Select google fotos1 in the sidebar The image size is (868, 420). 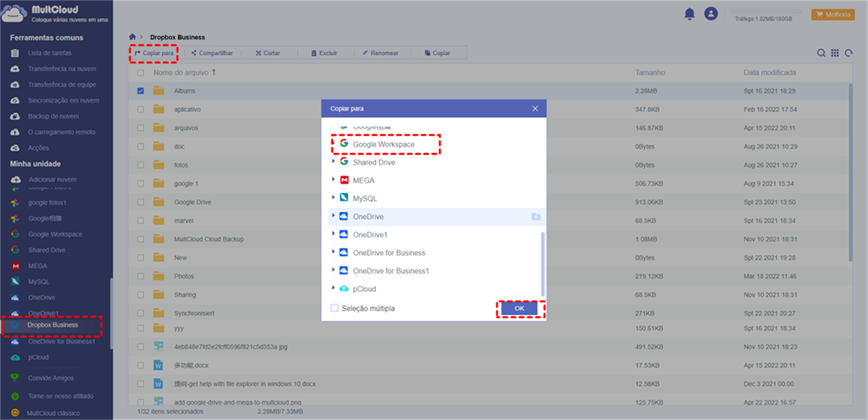pos(47,202)
